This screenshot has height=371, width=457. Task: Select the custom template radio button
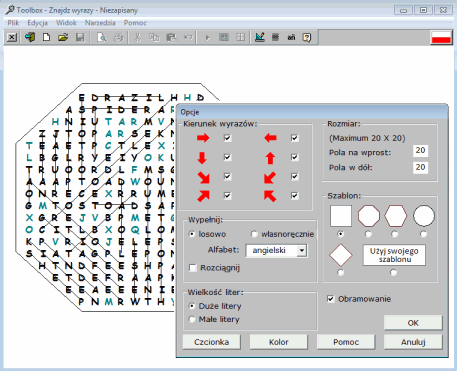coord(394,273)
